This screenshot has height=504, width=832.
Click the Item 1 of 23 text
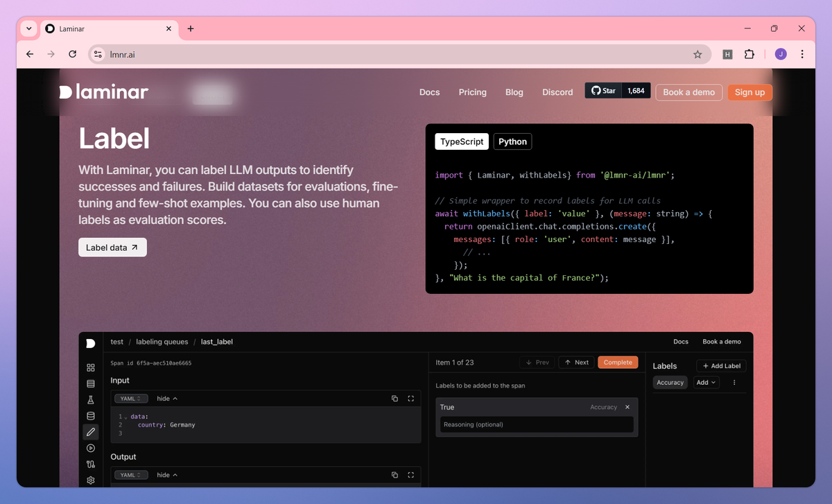(x=455, y=363)
